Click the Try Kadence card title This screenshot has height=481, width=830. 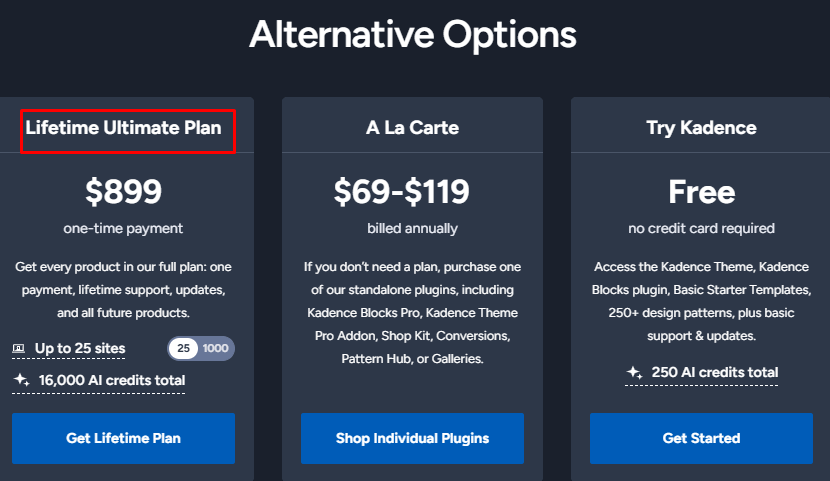click(701, 128)
